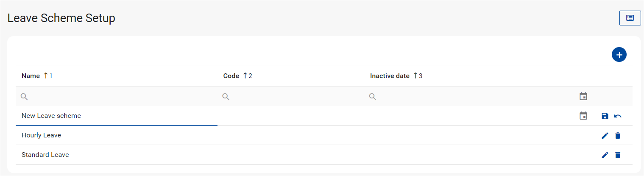Viewport: 644px width, 176px height.
Task: Sort by Name column header
Action: click(x=31, y=76)
